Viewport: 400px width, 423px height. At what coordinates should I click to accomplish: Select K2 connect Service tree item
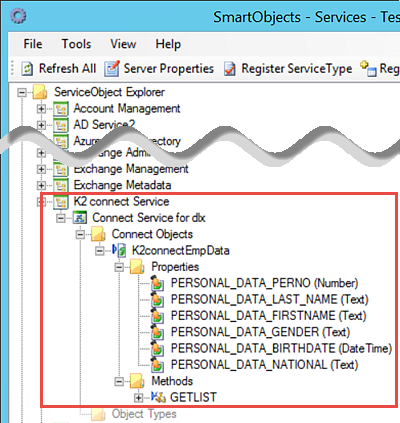pos(121,201)
